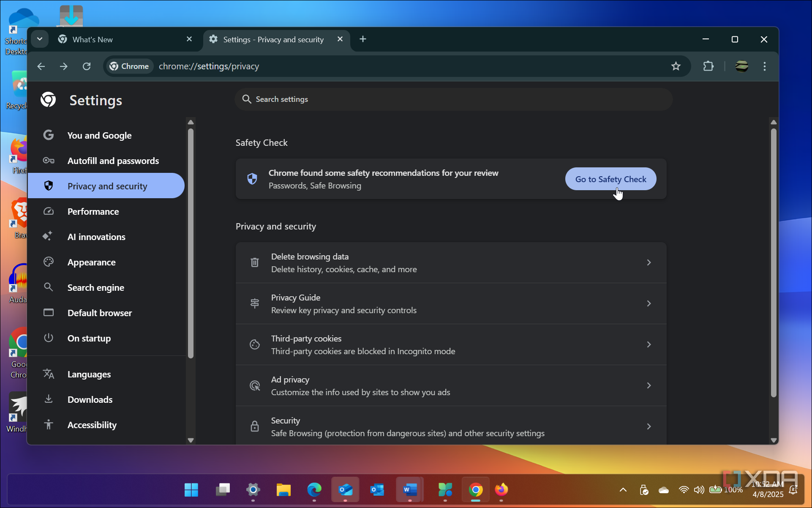Open the tab search dropdown arrow
The height and width of the screenshot is (508, 812).
coord(40,39)
